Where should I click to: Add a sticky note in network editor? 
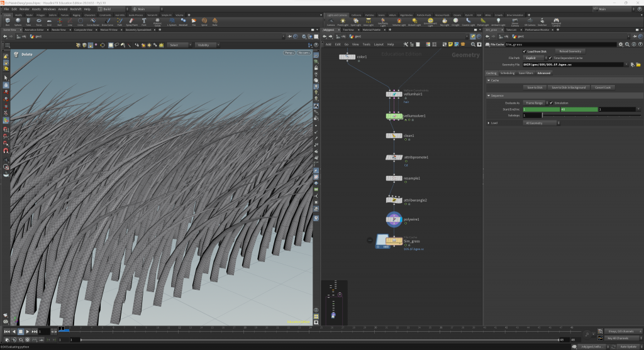coord(450,45)
